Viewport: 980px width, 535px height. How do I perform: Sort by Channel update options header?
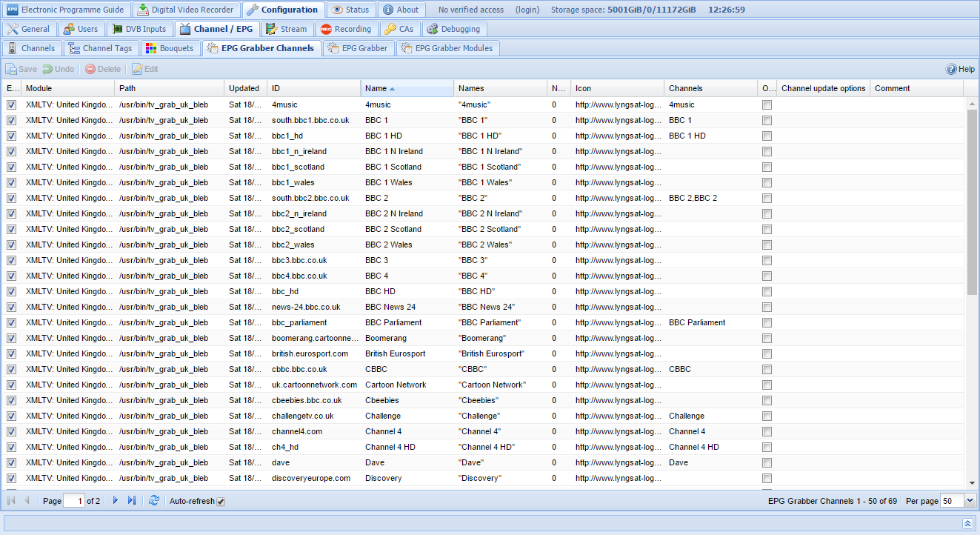tap(824, 88)
